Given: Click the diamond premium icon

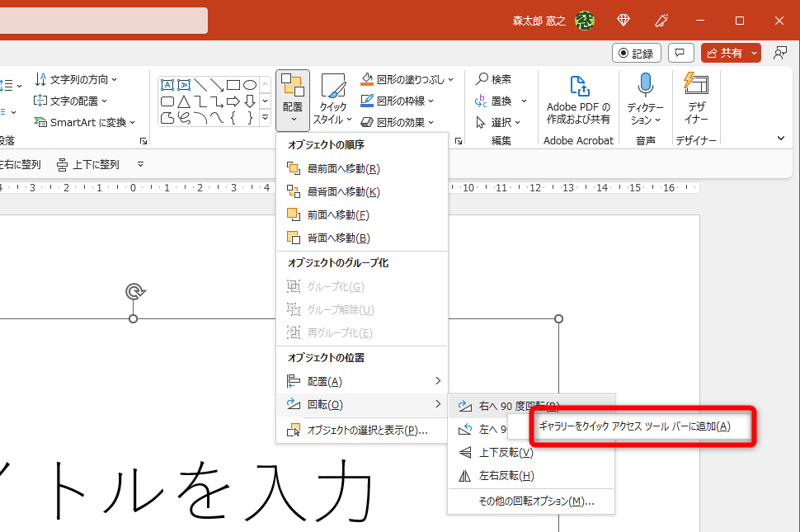Looking at the screenshot, I should coord(624,21).
